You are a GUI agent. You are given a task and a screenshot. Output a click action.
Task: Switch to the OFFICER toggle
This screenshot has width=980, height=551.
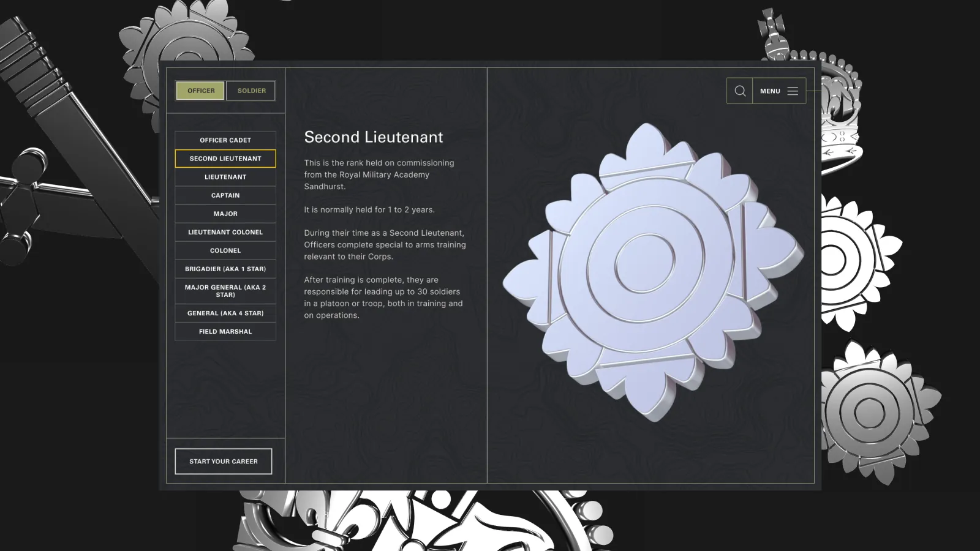click(x=201, y=91)
